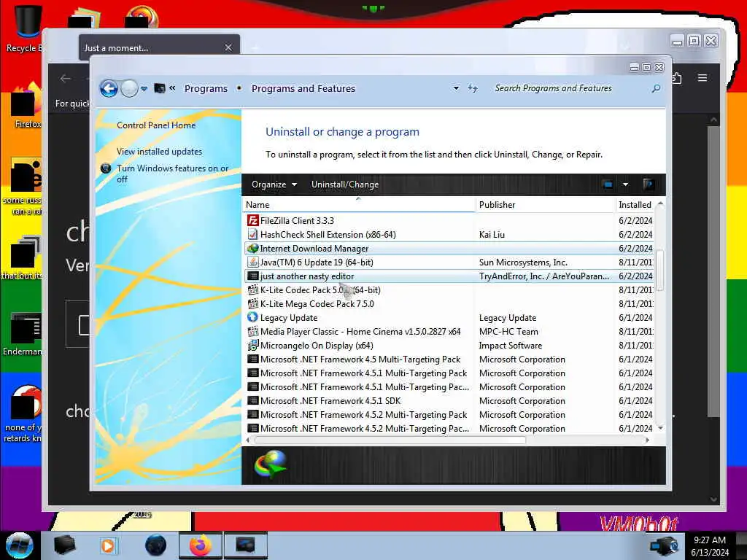747x560 pixels.
Task: Click the scroll down arrow of program list
Action: [x=660, y=427]
